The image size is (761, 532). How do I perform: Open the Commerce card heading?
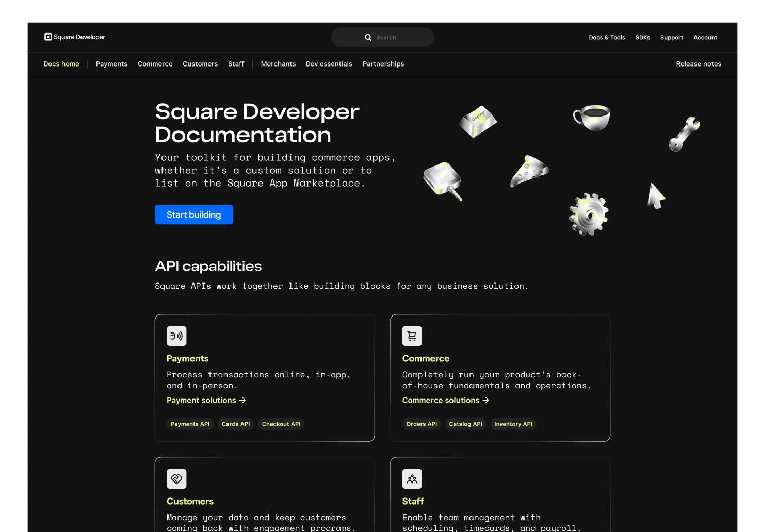pos(426,359)
